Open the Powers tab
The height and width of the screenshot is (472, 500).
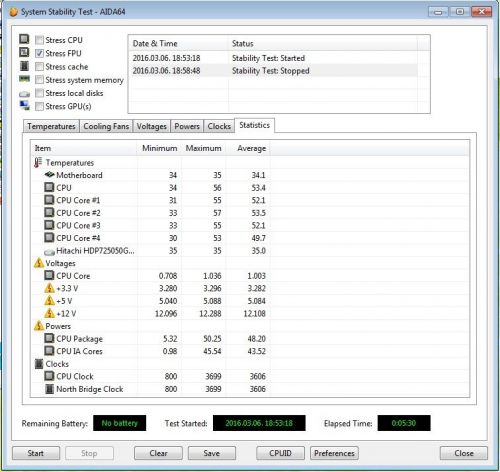click(x=187, y=126)
